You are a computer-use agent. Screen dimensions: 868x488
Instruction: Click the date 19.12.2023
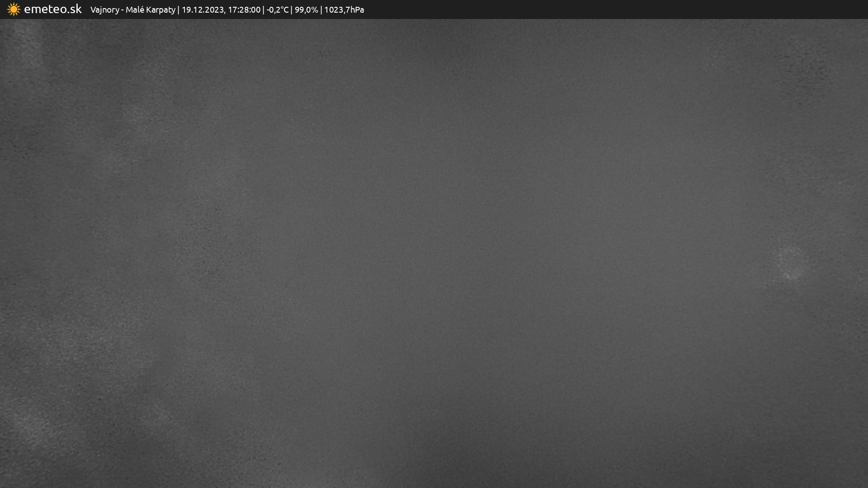(x=203, y=10)
